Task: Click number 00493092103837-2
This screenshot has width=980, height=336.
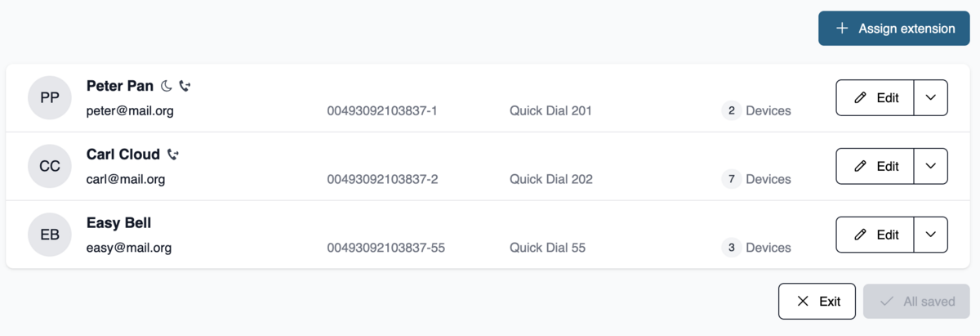Action: (x=382, y=179)
